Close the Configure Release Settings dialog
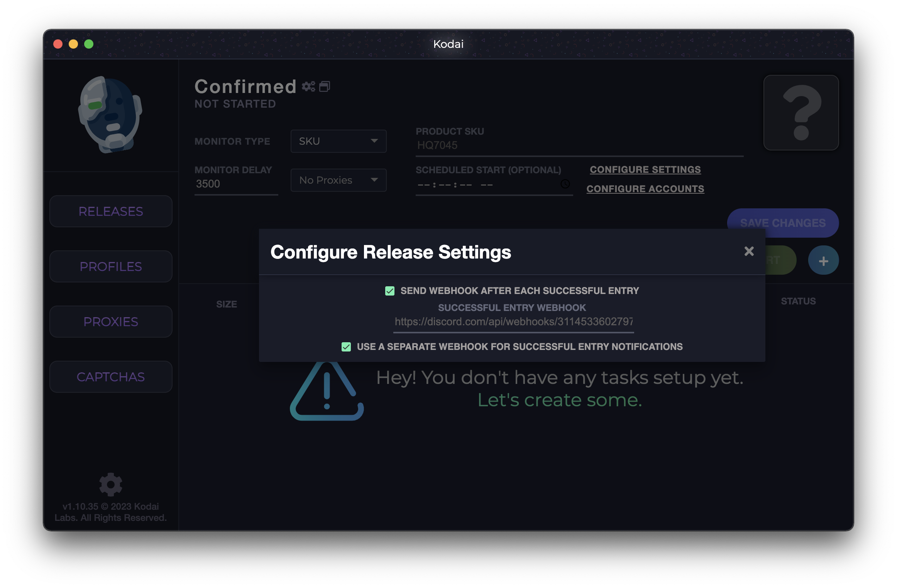This screenshot has height=588, width=897. pos(749,252)
